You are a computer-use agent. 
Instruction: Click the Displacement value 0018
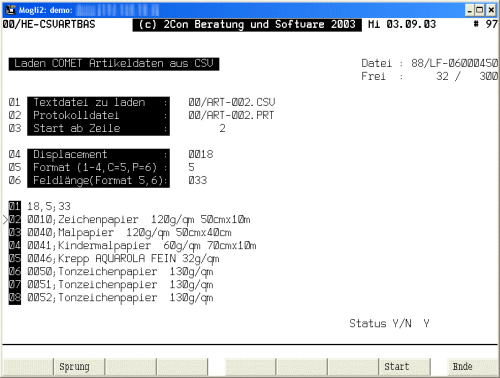(x=201, y=154)
